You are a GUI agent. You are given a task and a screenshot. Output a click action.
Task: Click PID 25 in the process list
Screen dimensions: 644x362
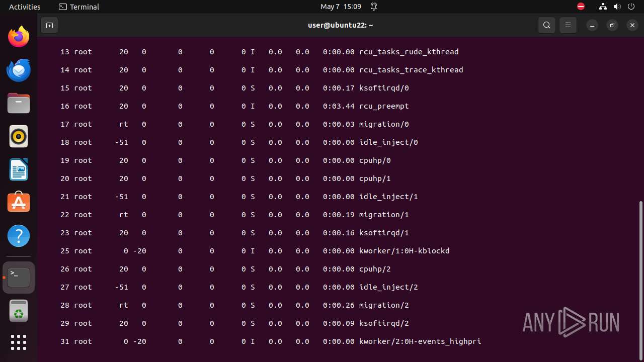pyautogui.click(x=65, y=251)
